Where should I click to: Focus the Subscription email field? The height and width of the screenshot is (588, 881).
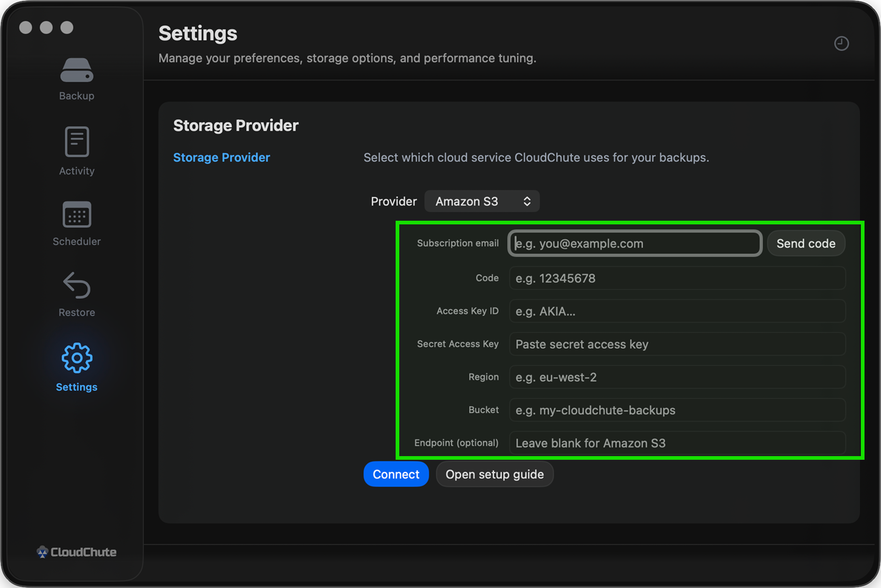tap(635, 244)
